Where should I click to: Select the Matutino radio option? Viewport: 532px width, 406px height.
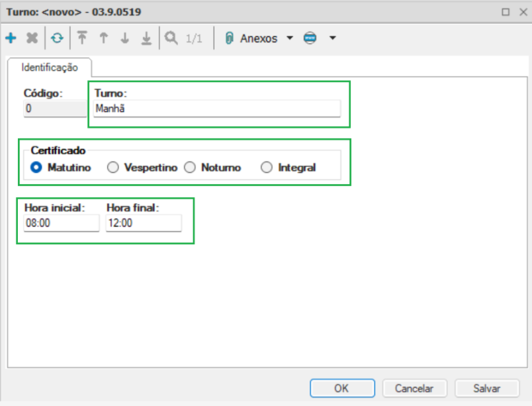click(36, 168)
